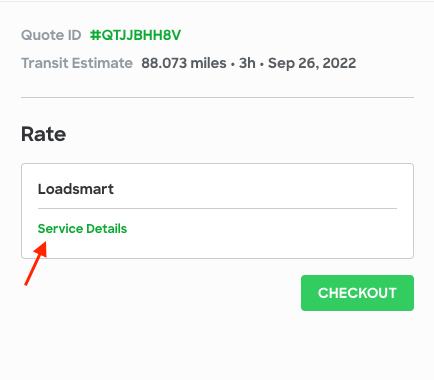Click the Rate section heading
The image size is (434, 380).
[x=44, y=134]
